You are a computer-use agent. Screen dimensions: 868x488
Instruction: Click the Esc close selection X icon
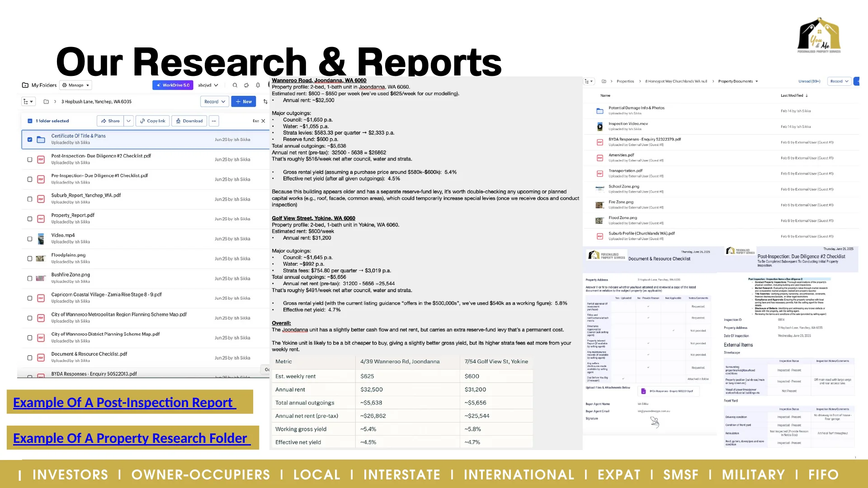tap(263, 121)
